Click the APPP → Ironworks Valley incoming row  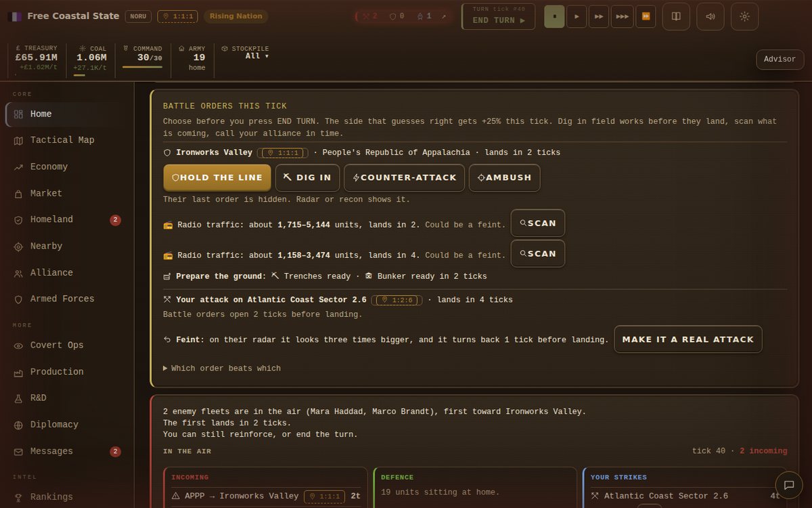coord(266,496)
